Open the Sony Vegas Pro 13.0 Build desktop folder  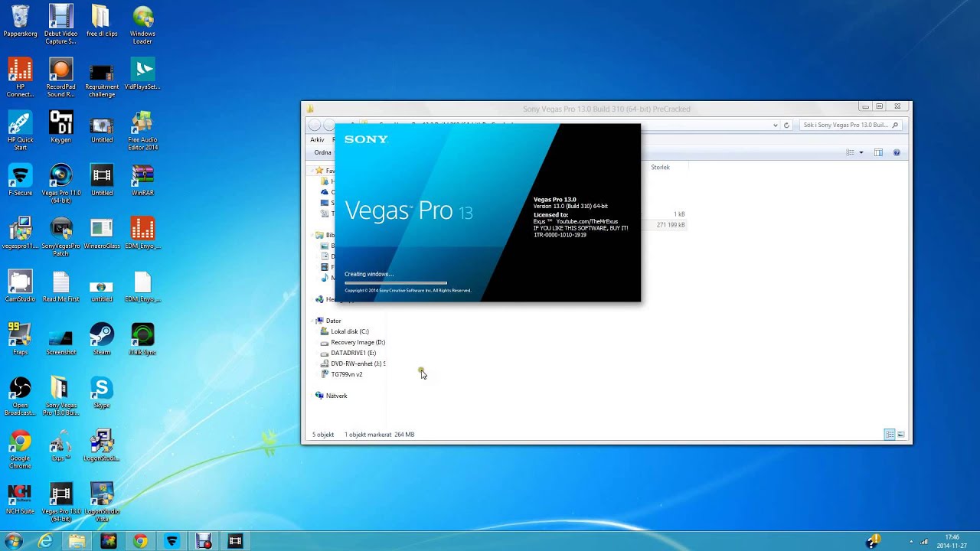tap(61, 396)
